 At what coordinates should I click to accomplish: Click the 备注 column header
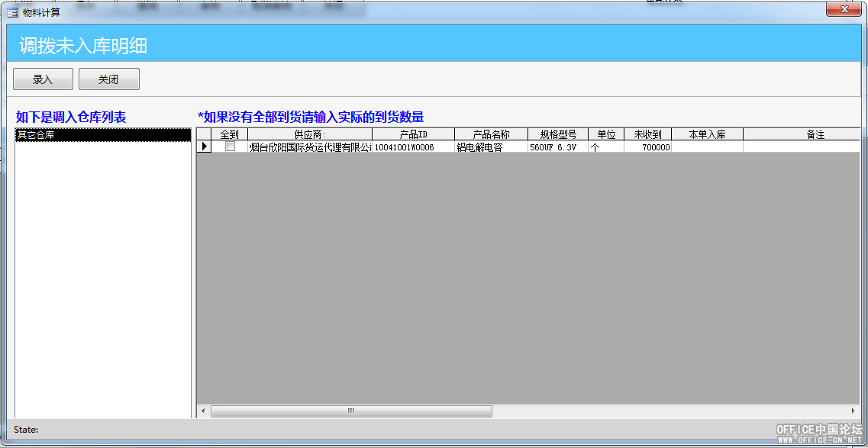tap(802, 134)
